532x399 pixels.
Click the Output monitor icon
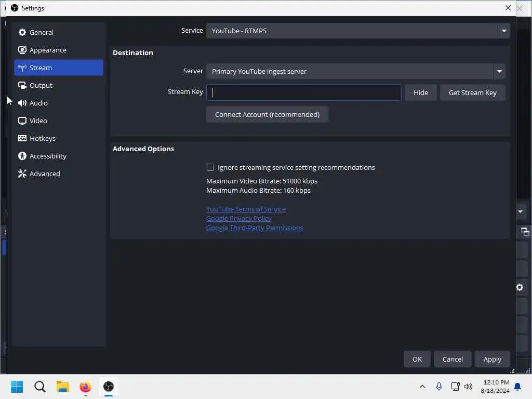point(22,85)
